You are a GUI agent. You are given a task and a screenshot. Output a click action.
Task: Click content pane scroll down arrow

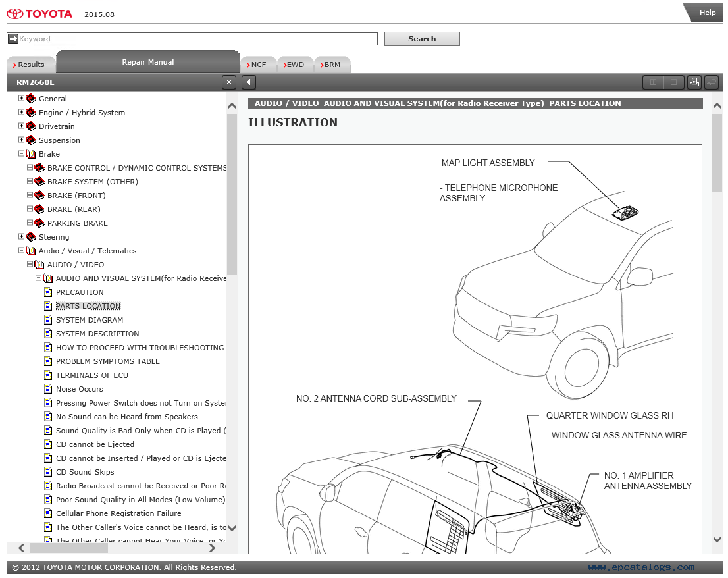[717, 539]
